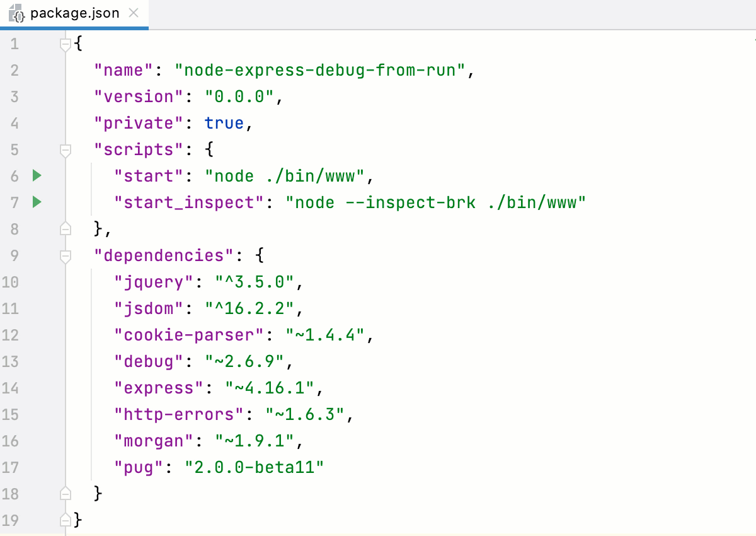756x536 pixels.
Task: Collapse the root JSON object at line 1
Action: click(65, 44)
